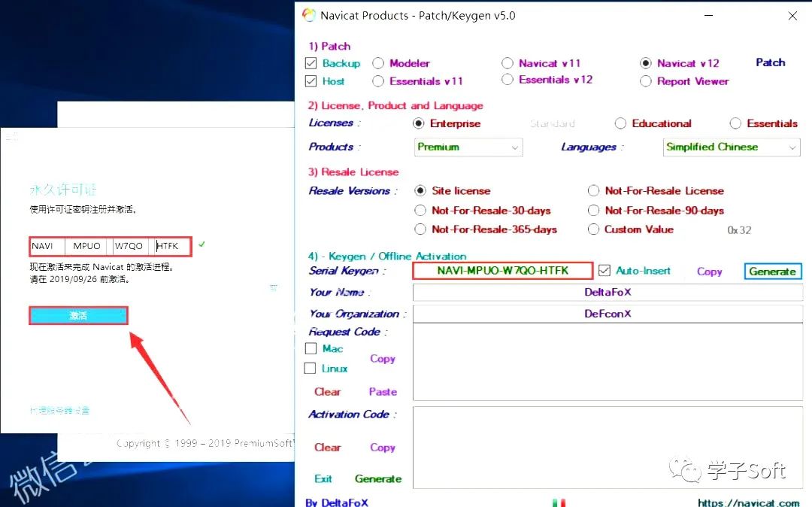Click the Exit button
This screenshot has width=812, height=507.
(323, 478)
